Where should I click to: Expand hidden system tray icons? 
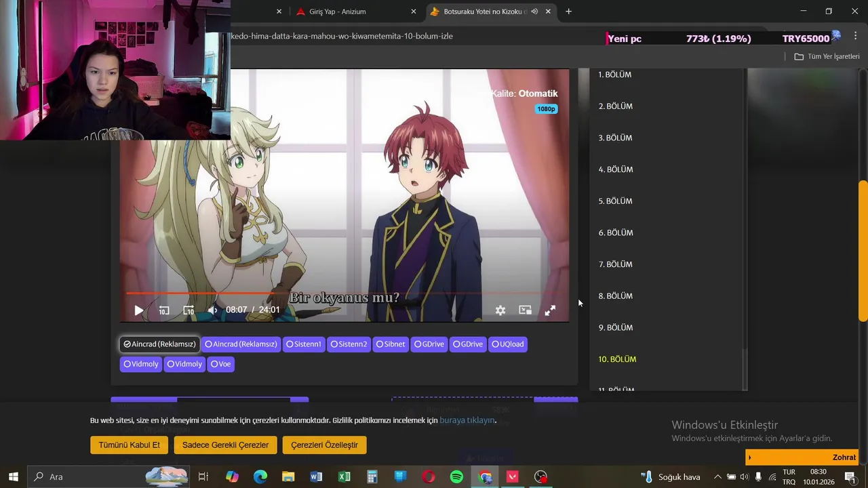tap(717, 477)
